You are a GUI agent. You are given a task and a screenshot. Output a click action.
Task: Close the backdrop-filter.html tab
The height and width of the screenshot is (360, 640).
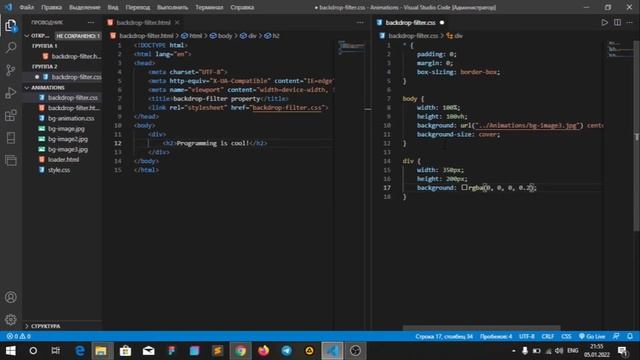point(177,22)
